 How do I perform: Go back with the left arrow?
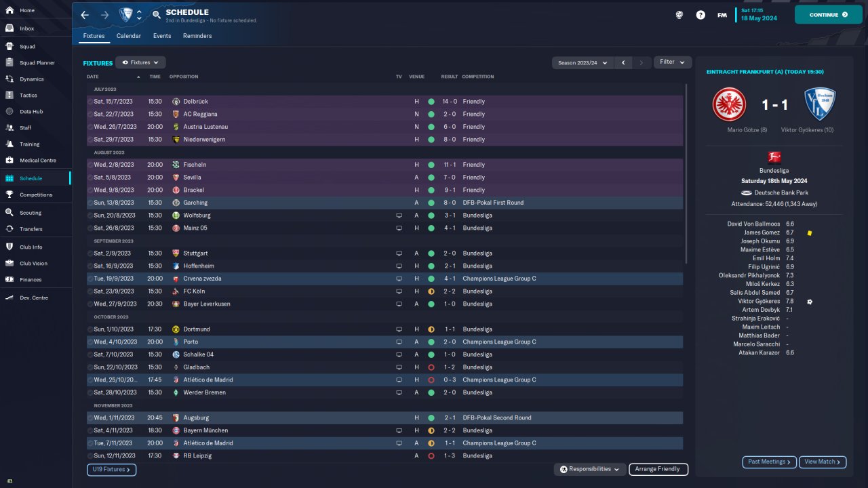[85, 14]
